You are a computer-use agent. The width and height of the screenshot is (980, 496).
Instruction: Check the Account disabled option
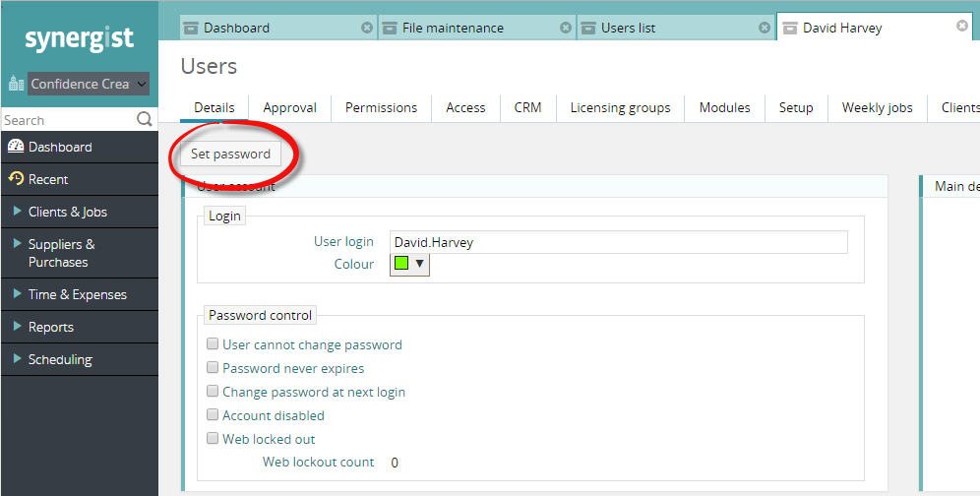pyautogui.click(x=213, y=415)
